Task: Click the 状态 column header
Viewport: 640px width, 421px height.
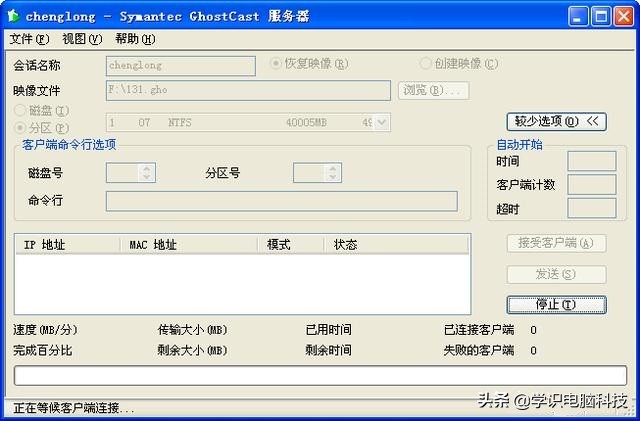Action: [x=396, y=245]
